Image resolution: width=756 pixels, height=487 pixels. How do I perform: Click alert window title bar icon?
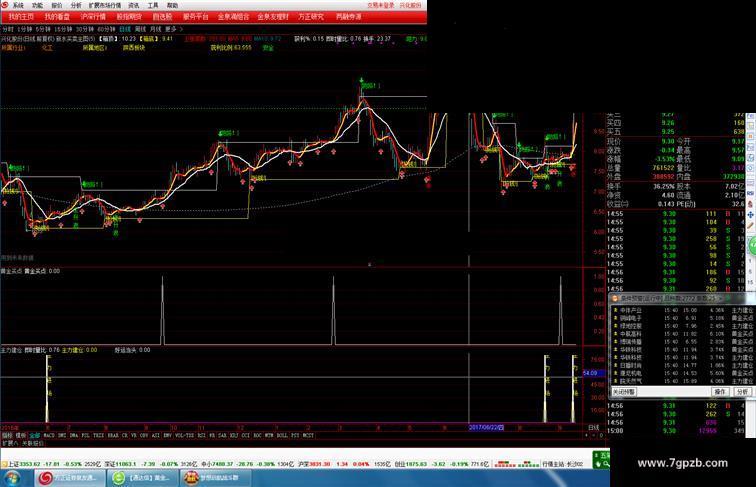tap(615, 298)
